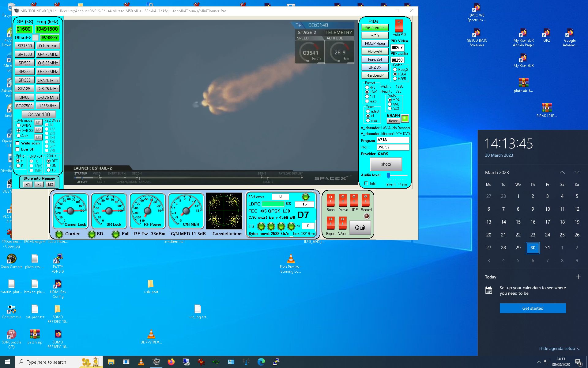Collapse agenda with Hide agenda setup
Image resolution: width=588 pixels, height=368 pixels.
click(x=560, y=348)
